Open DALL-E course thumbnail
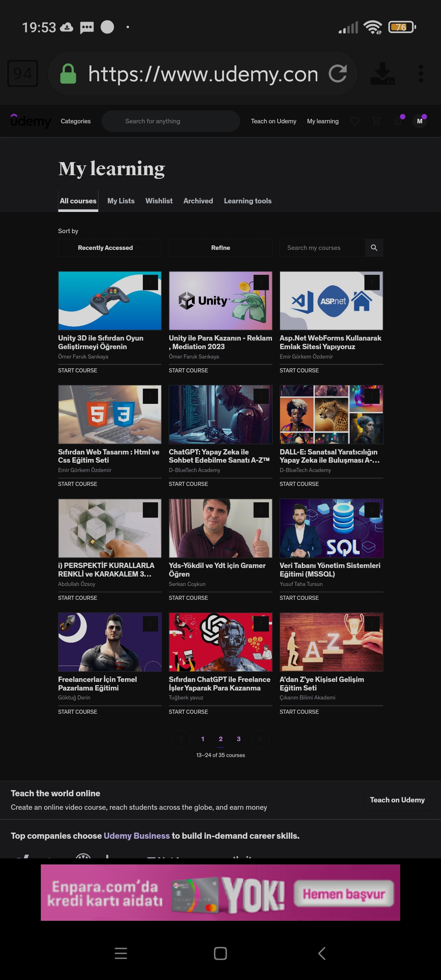Viewport: 441px width, 980px height. 331,414
